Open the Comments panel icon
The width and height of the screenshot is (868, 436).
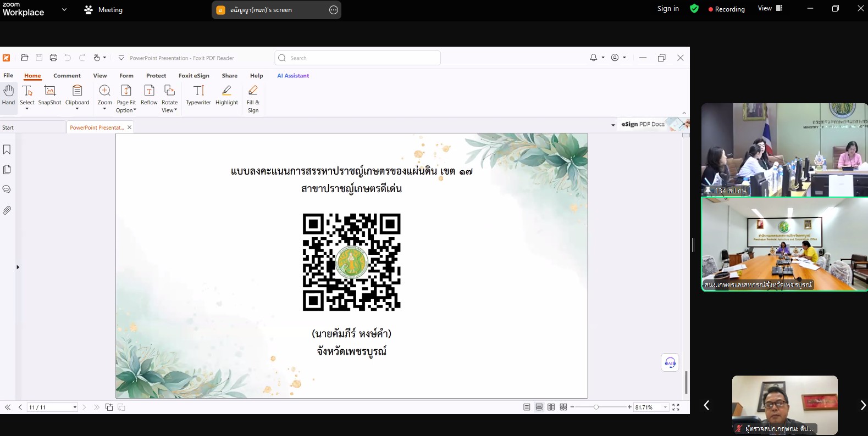7,189
